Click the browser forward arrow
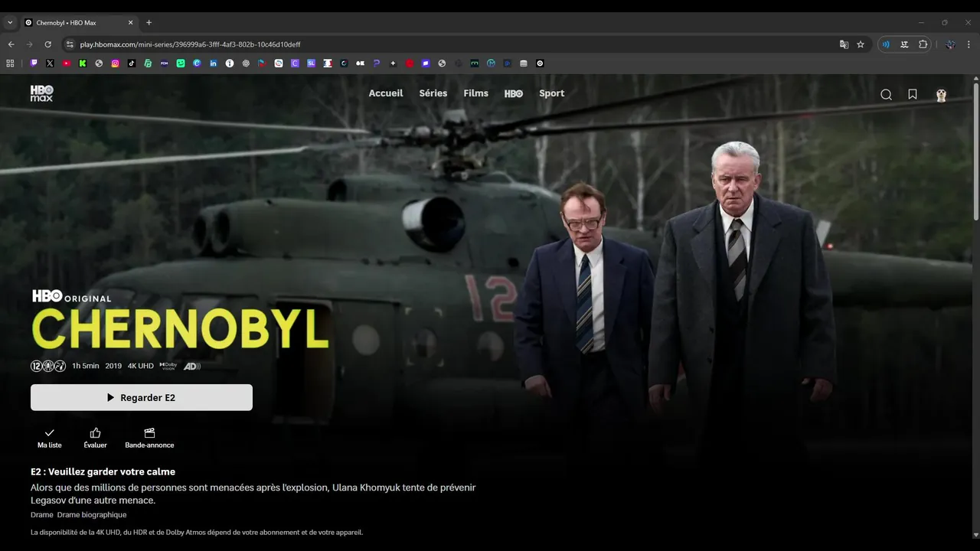This screenshot has height=551, width=980. pos(30,44)
